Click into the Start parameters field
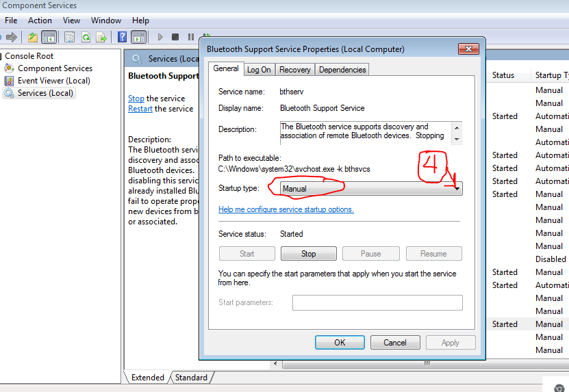569x392 pixels. click(377, 302)
